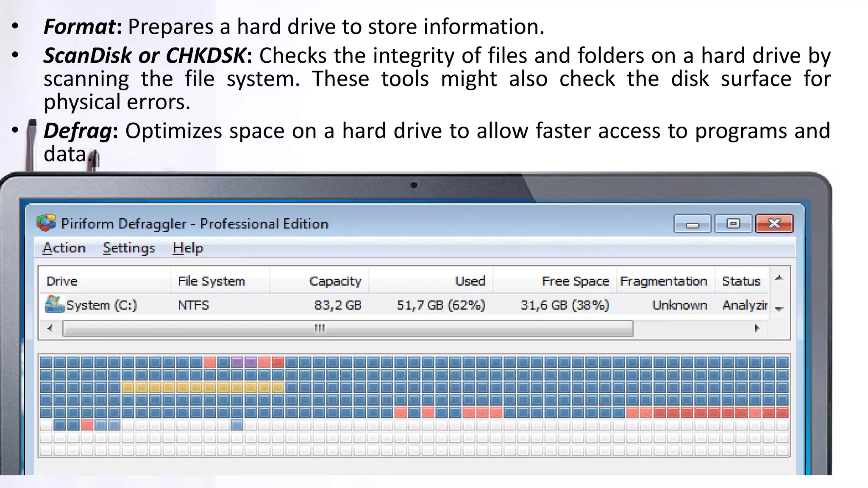Open the Settings menu
The width and height of the screenshot is (868, 488).
click(x=129, y=248)
